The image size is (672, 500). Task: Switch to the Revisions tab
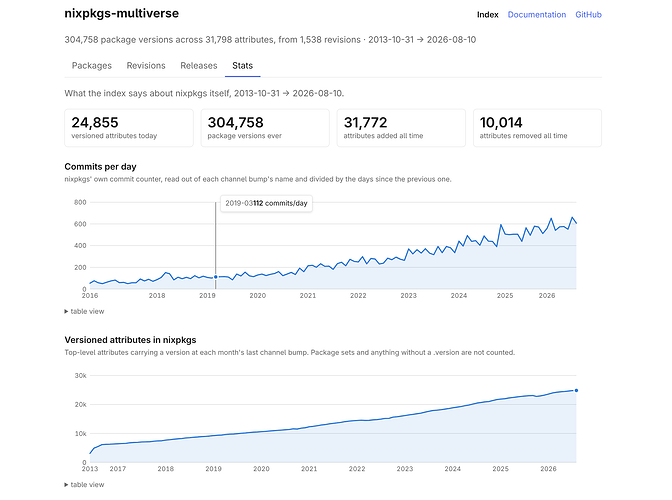[x=146, y=66]
